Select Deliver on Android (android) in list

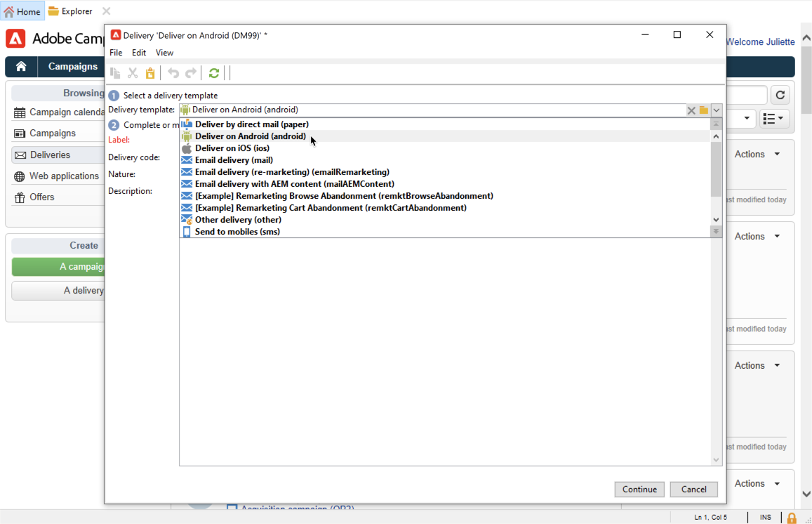point(446,136)
